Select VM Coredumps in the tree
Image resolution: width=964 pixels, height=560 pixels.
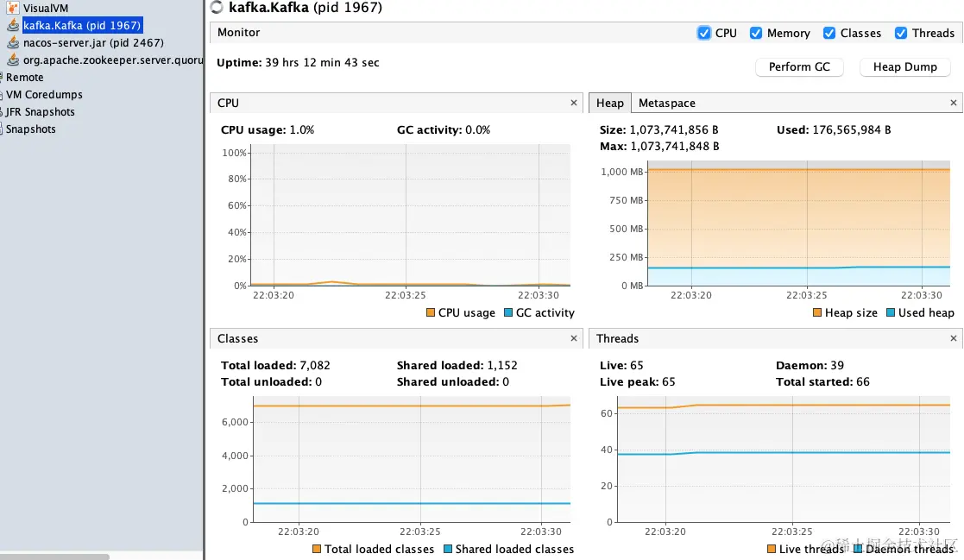click(44, 94)
